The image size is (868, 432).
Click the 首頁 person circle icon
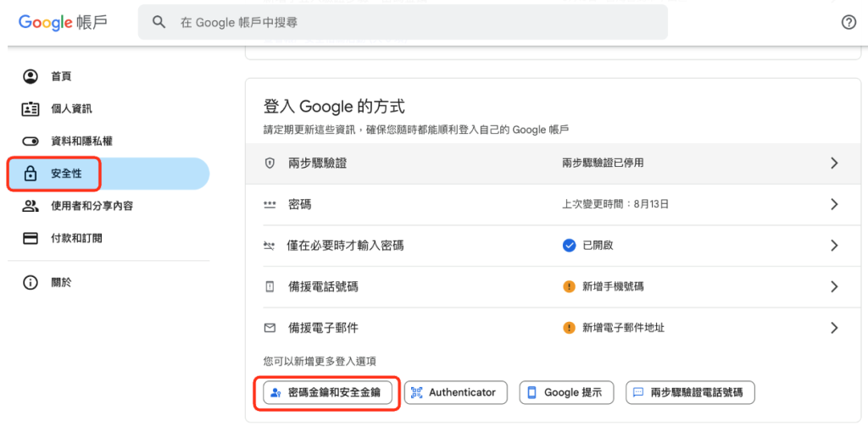[30, 76]
